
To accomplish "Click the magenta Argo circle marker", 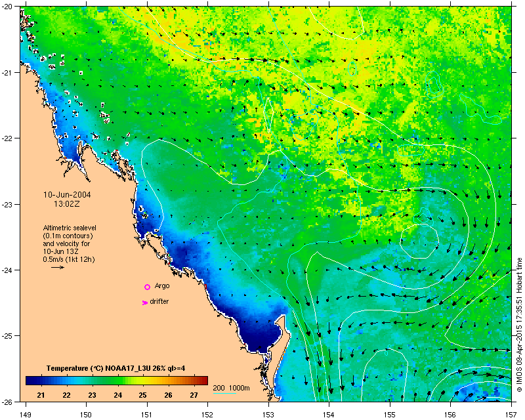I will pyautogui.click(x=147, y=287).
